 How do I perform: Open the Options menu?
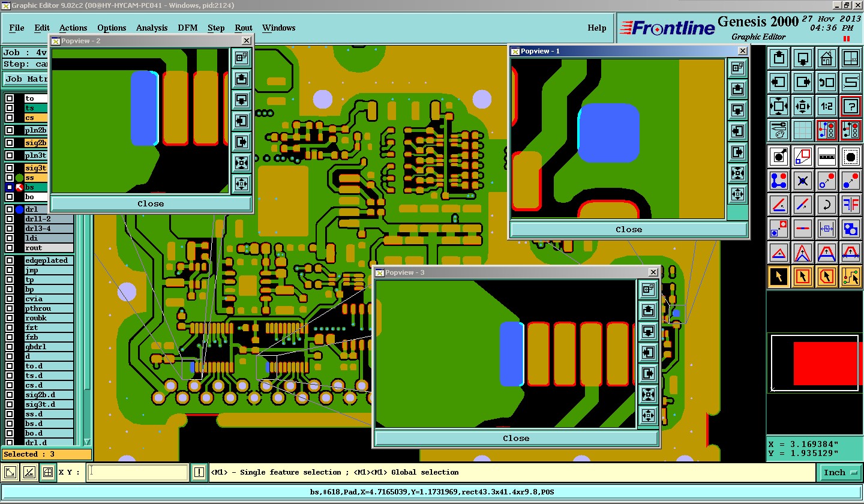pyautogui.click(x=112, y=28)
